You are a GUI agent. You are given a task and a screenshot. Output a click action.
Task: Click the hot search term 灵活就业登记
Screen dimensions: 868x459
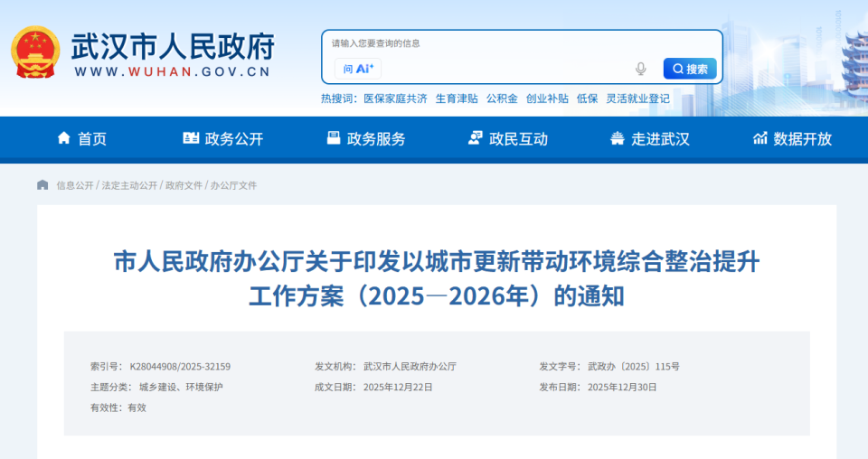point(637,98)
